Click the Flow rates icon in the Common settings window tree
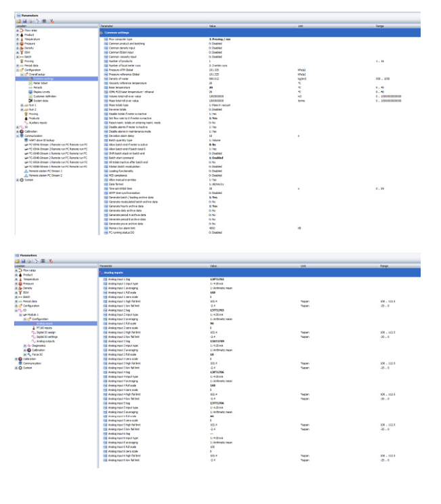This screenshot has width=441, height=504. tap(22, 30)
